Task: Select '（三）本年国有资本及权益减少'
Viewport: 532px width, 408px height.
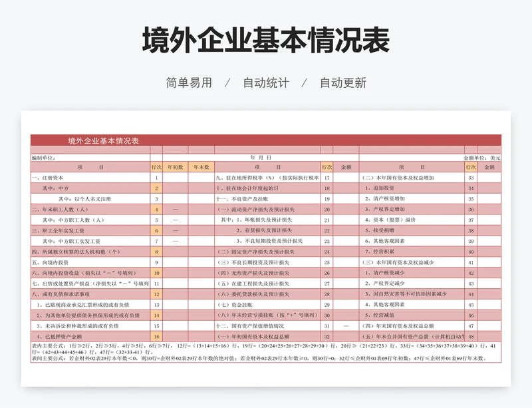Action: click(x=412, y=262)
